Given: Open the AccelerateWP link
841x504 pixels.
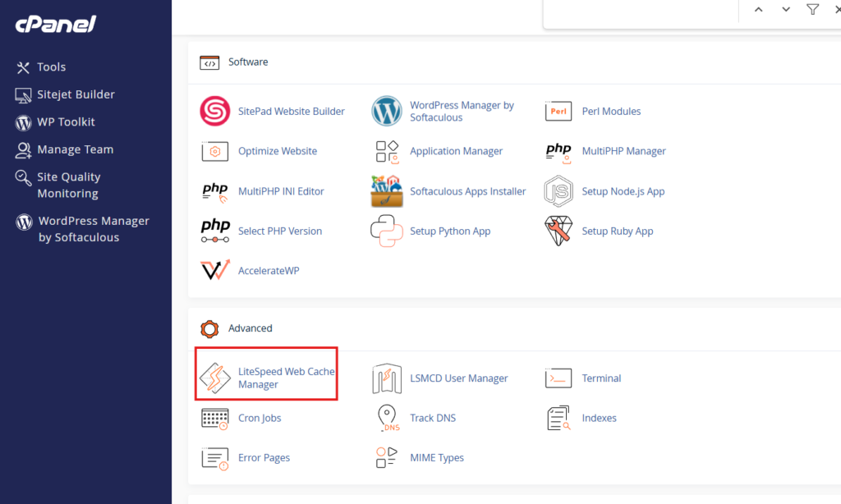Looking at the screenshot, I should click(269, 270).
